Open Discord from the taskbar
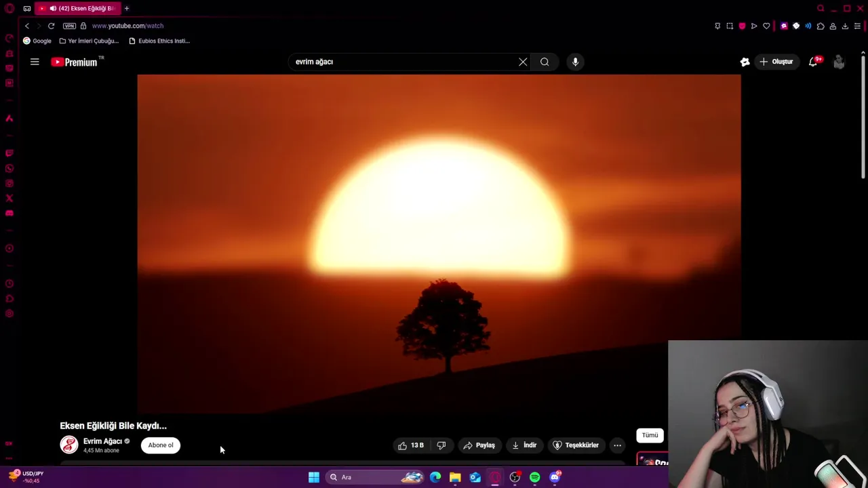 (555, 477)
